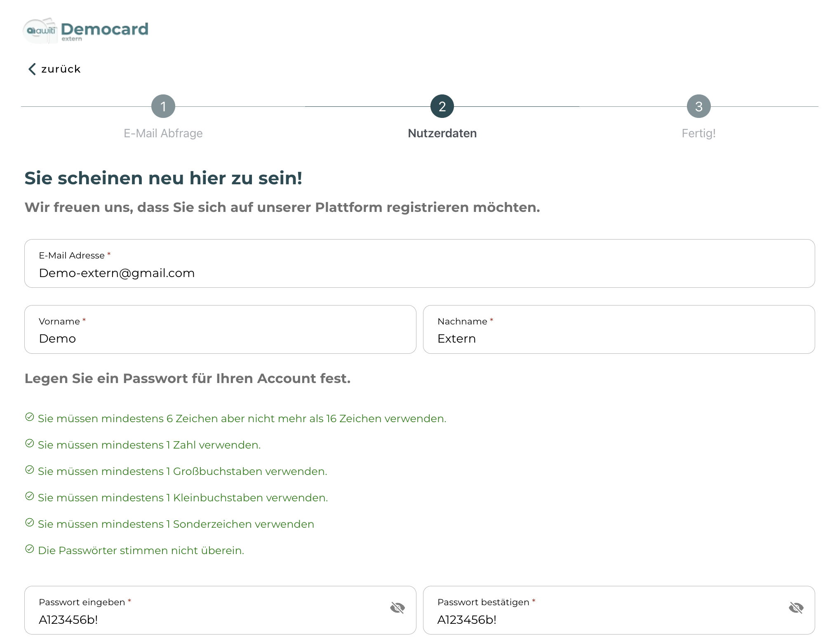Select step 3 circle in stepper
This screenshot has width=837, height=644.
click(x=698, y=106)
